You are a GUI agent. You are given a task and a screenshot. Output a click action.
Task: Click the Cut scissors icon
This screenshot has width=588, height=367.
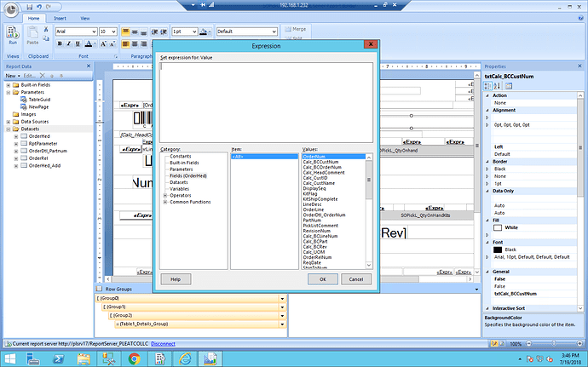click(46, 29)
